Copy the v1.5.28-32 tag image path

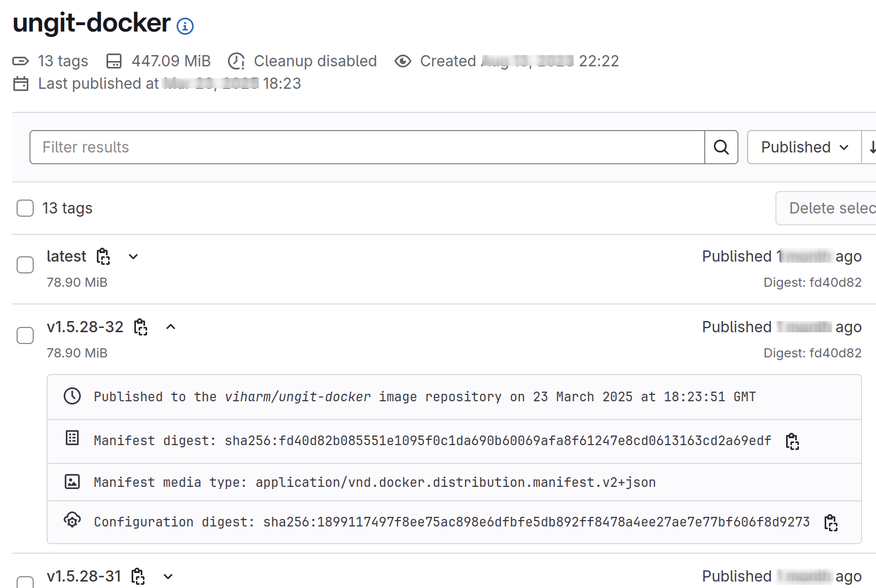(x=141, y=327)
